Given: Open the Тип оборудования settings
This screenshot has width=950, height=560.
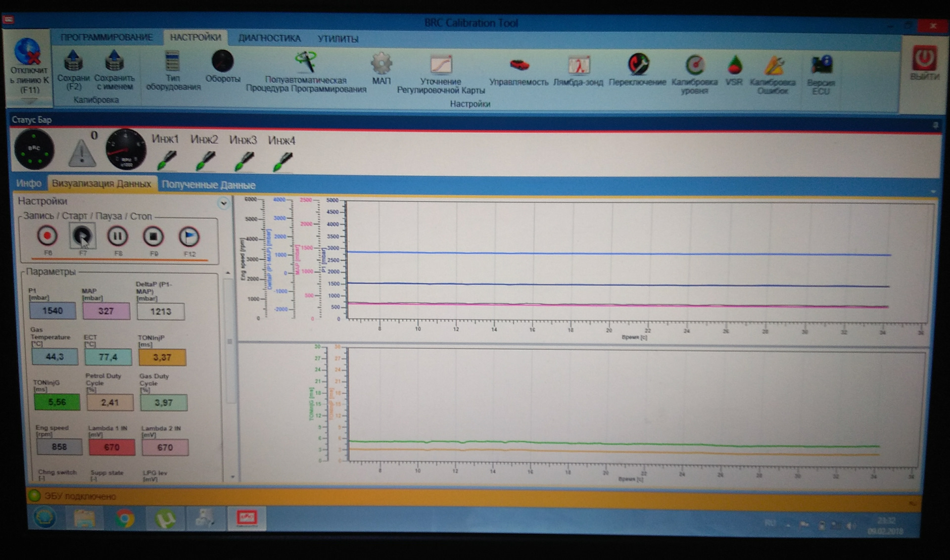Looking at the screenshot, I should (173, 61).
